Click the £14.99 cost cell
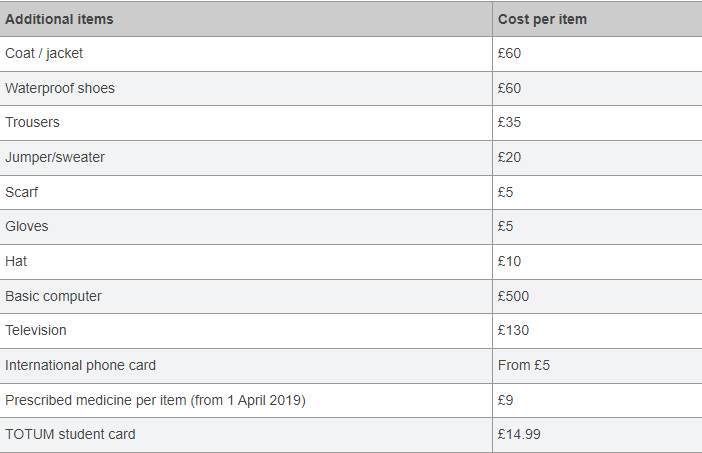 point(597,435)
